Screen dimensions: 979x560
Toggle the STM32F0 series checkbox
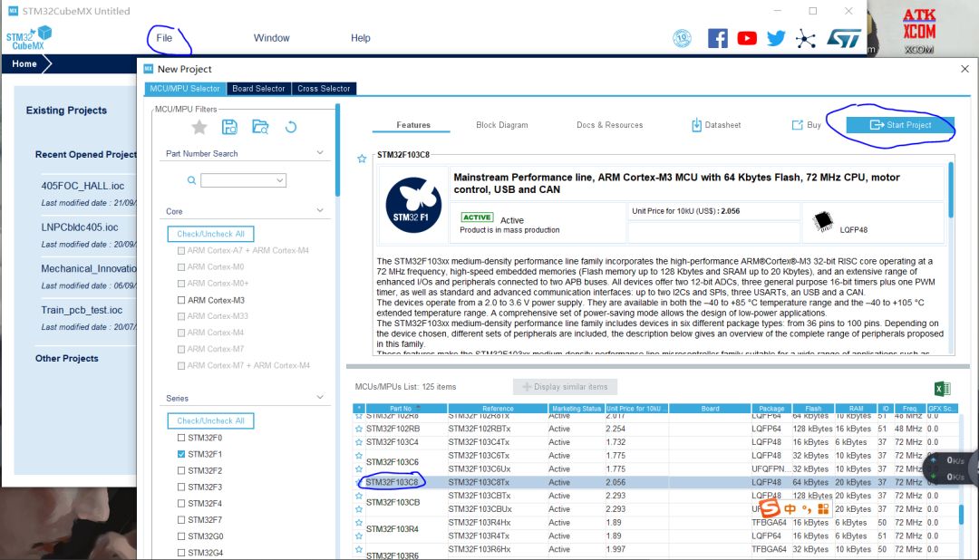(x=181, y=438)
